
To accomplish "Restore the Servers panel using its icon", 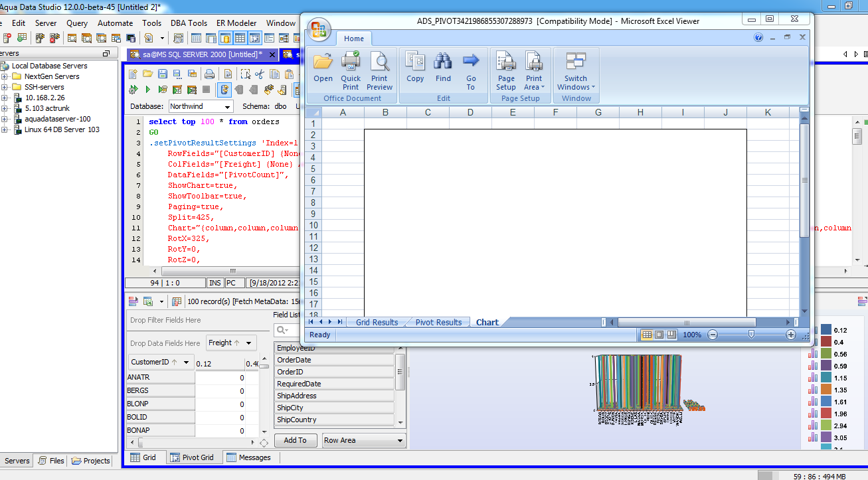I will (x=106, y=53).
